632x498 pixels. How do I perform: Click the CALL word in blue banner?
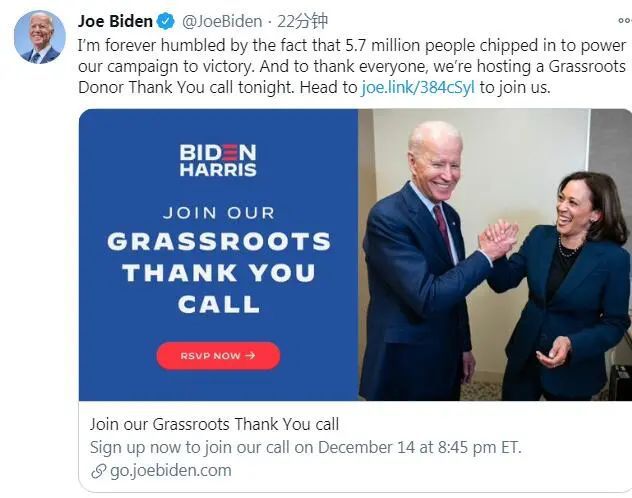point(218,304)
